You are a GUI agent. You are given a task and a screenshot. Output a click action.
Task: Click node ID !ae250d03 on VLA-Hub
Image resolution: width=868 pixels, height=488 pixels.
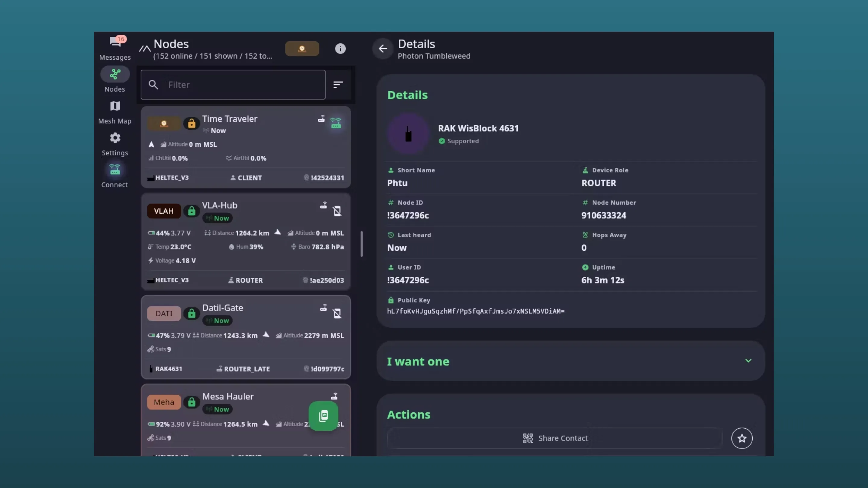click(323, 280)
